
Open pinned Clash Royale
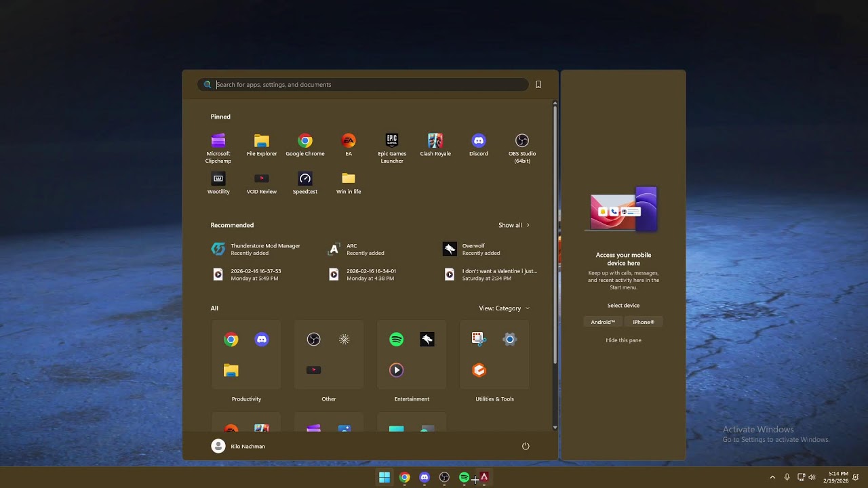435,145
